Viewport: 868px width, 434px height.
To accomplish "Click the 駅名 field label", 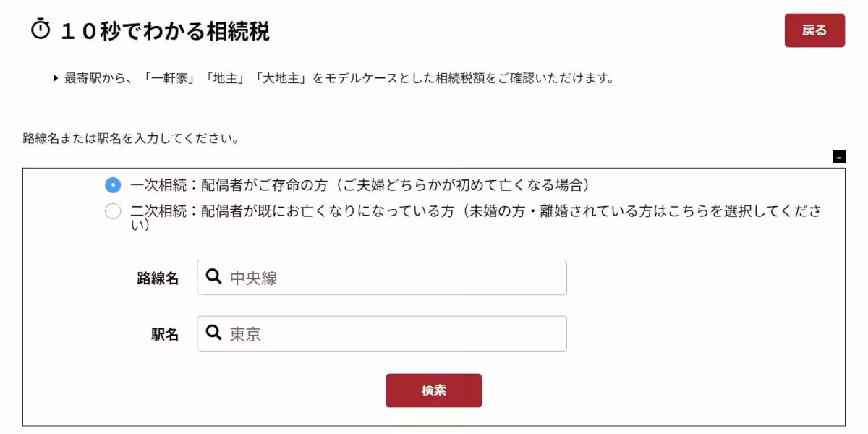I will [x=163, y=333].
